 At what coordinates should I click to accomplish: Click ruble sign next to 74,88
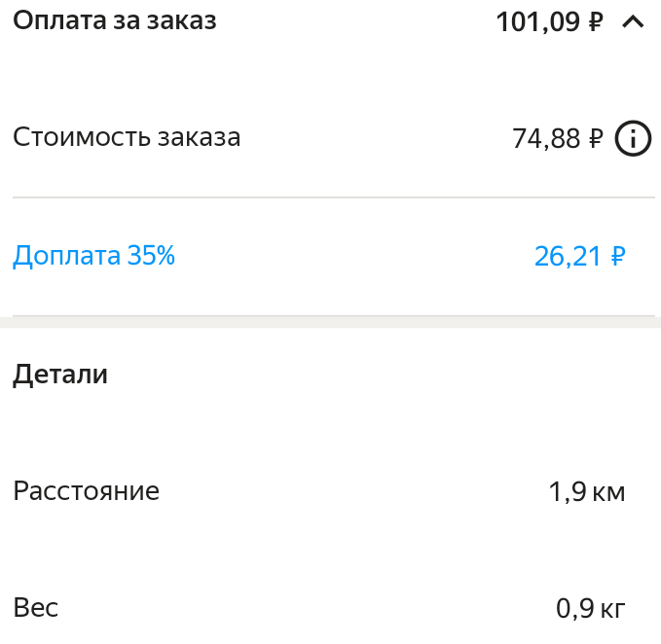pyautogui.click(x=597, y=139)
